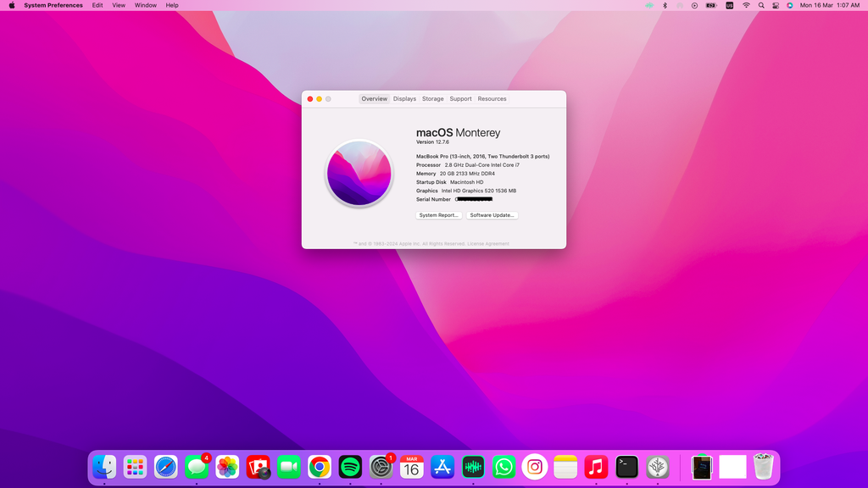Open Spotlight search in menu bar

tap(761, 5)
